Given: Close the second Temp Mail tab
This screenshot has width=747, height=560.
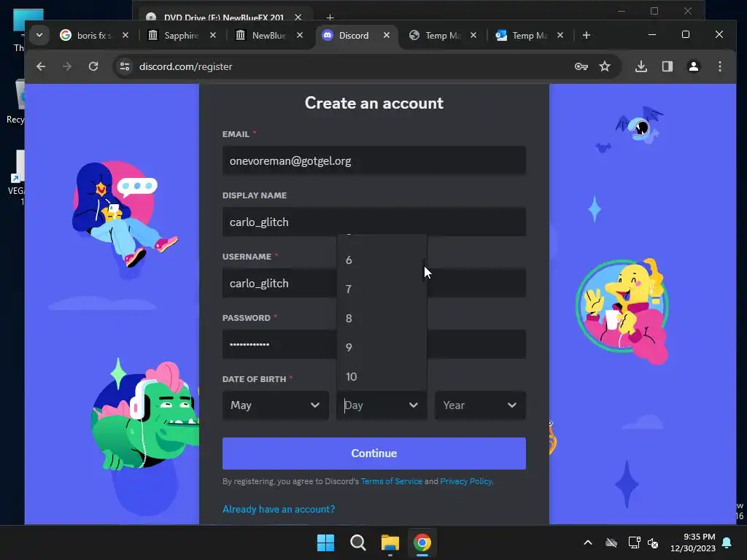Looking at the screenshot, I should [560, 35].
